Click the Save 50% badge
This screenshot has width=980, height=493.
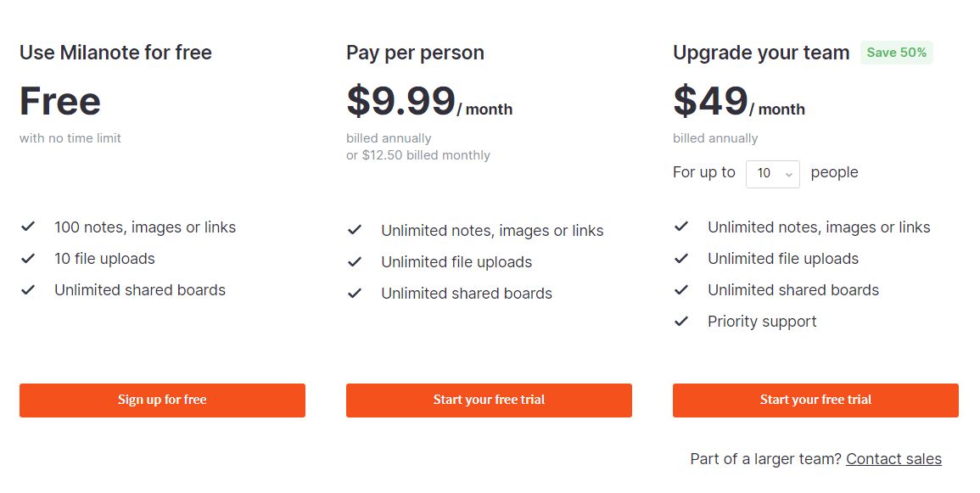[x=896, y=53]
